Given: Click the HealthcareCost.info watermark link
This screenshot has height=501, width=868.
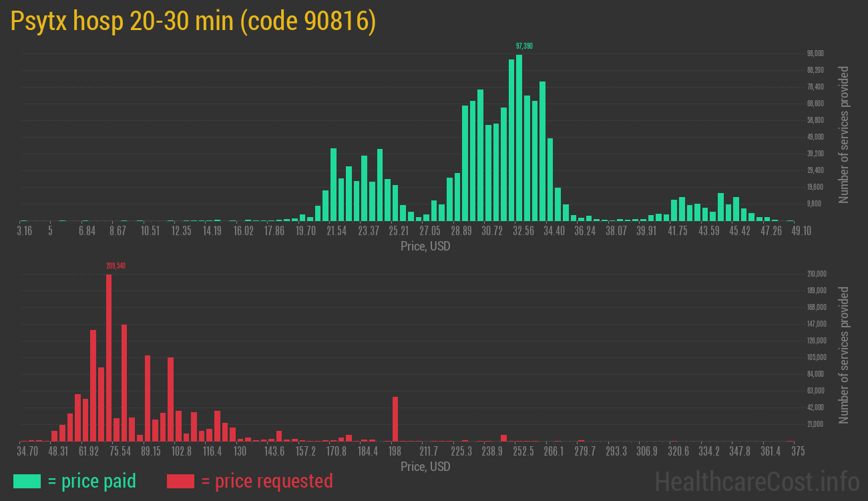Looking at the screenshot, I should pyautogui.click(x=756, y=481).
